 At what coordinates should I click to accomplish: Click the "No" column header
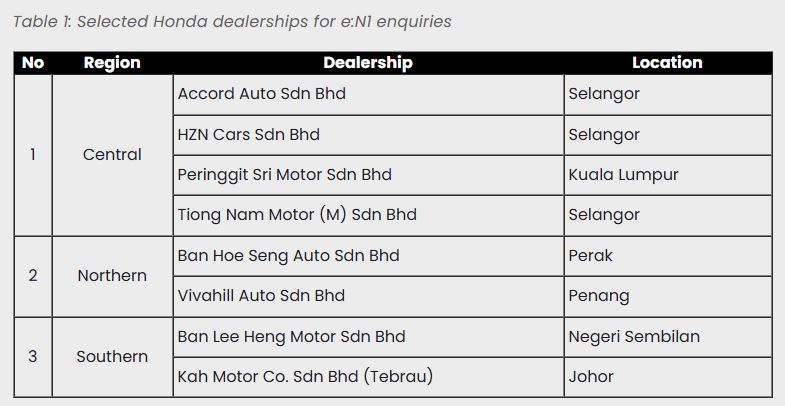pos(33,62)
